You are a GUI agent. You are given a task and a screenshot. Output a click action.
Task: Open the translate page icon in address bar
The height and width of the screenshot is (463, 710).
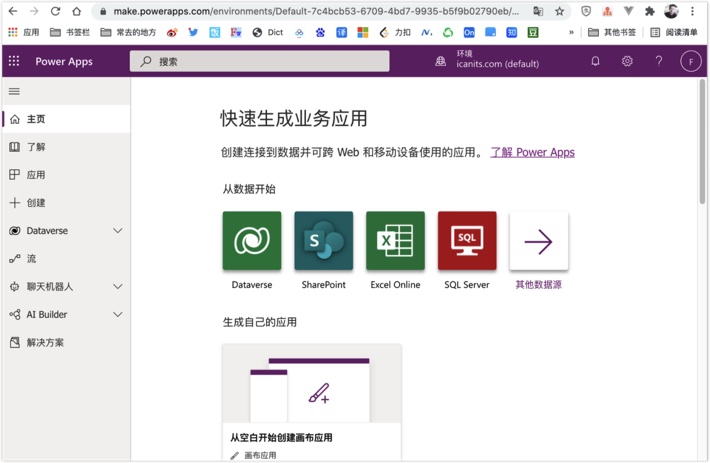click(538, 11)
